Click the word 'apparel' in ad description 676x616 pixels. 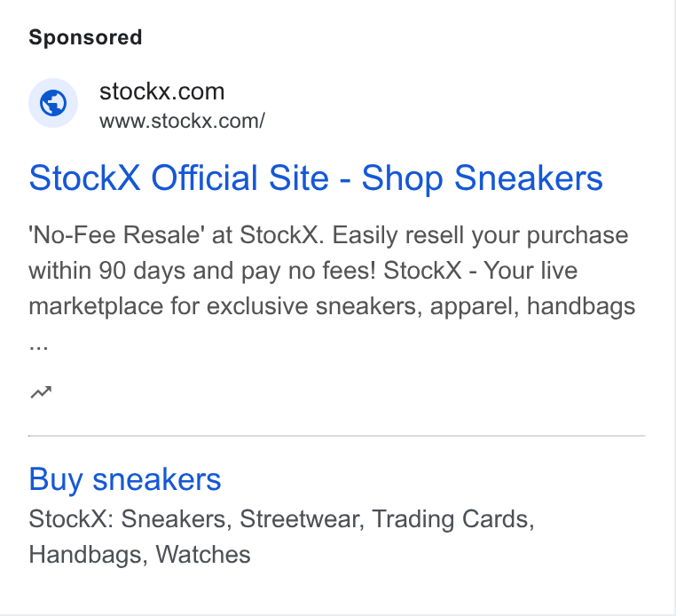(x=471, y=307)
